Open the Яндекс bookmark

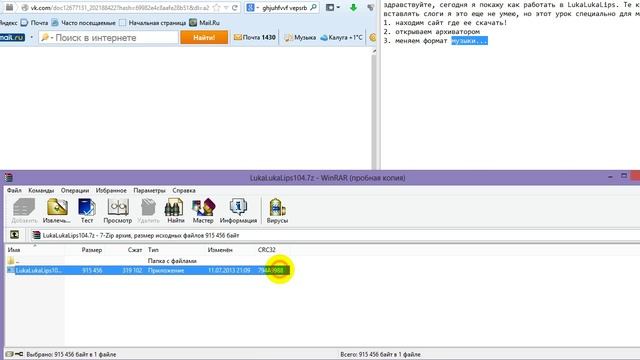pos(8,23)
